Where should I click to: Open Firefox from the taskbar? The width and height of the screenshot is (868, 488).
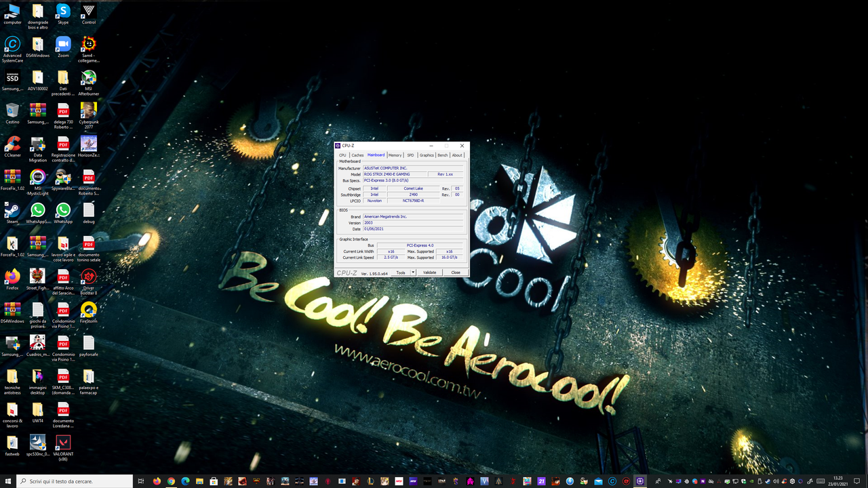coord(157,481)
